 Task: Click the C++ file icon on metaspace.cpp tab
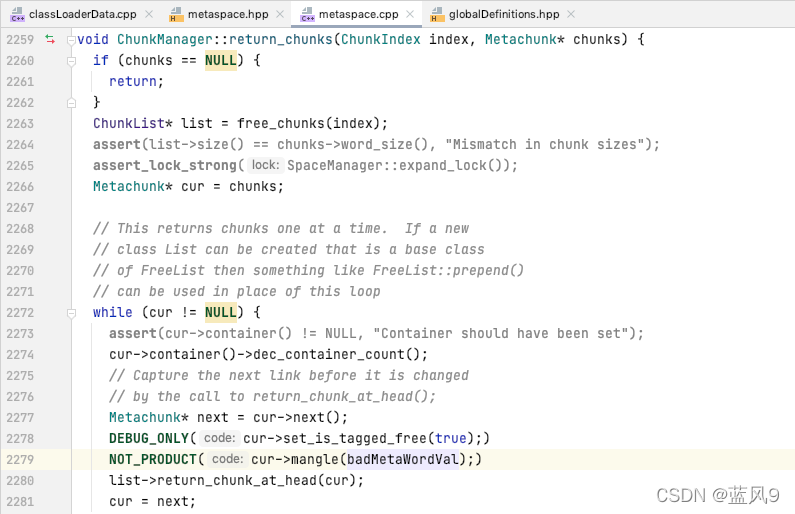[x=307, y=15]
